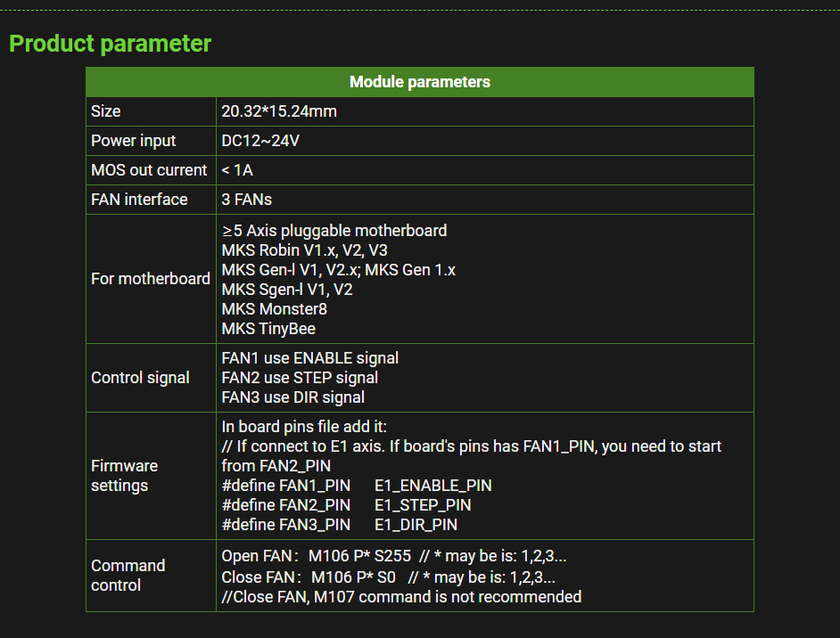Click the "Product parameter" heading
The width and height of the screenshot is (840, 638).
pos(110,44)
